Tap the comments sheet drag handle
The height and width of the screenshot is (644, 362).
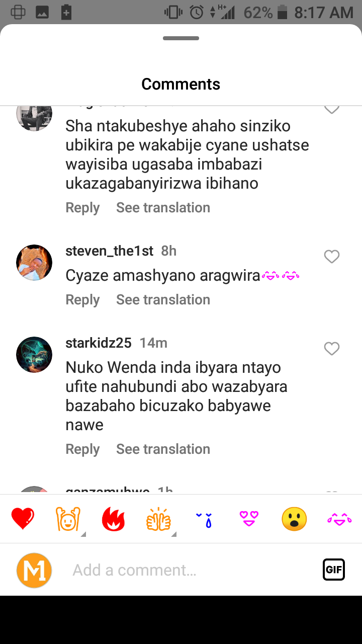pos(181,39)
